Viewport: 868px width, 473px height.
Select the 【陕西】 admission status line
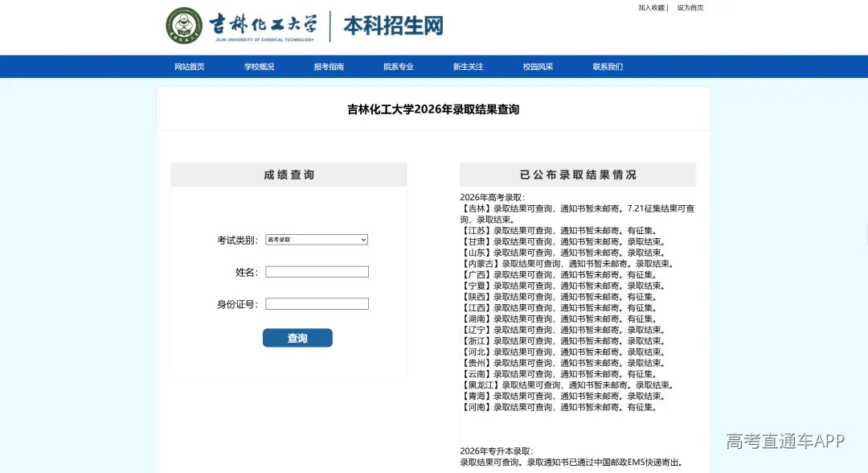tap(559, 297)
